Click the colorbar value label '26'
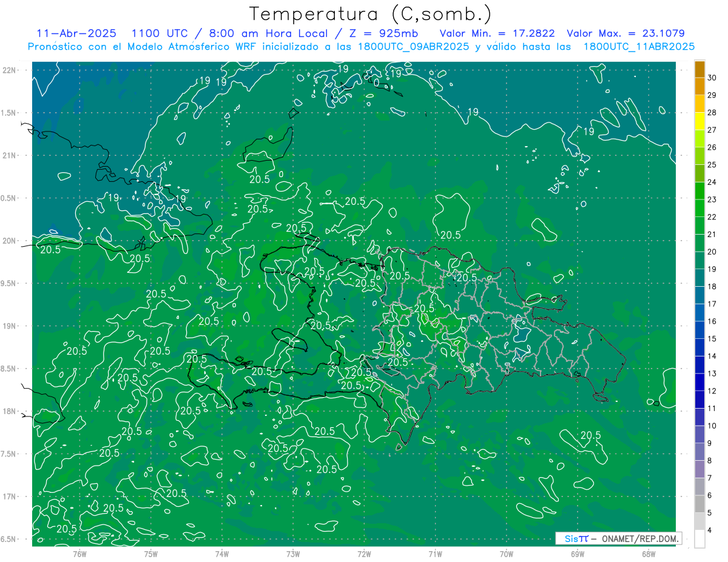 tap(712, 147)
